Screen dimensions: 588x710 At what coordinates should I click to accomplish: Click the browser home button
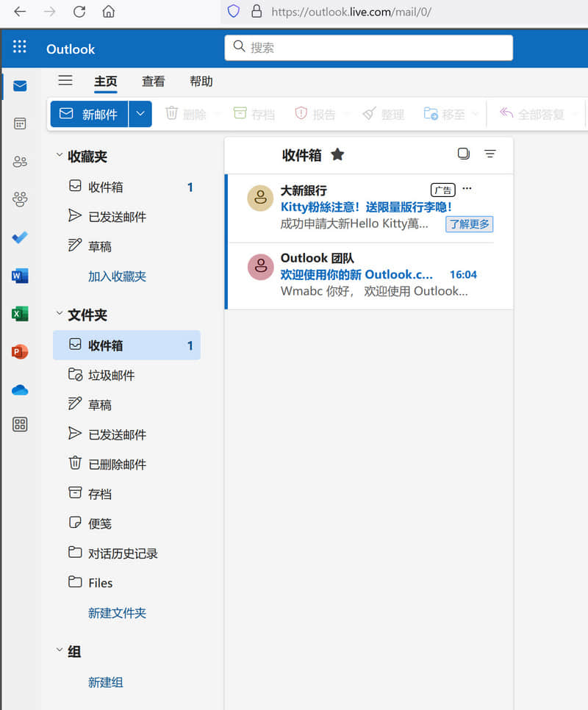click(x=109, y=11)
